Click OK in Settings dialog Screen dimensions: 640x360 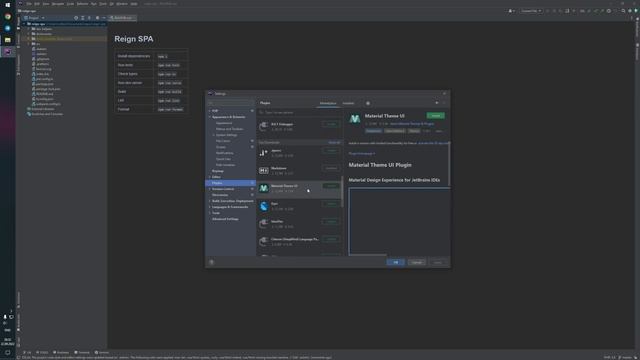tap(396, 262)
